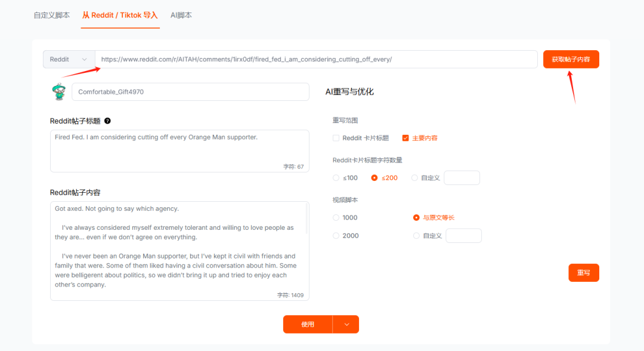Image resolution: width=644 pixels, height=351 pixels.
Task: Open the AI脚本 tab
Action: tap(181, 15)
